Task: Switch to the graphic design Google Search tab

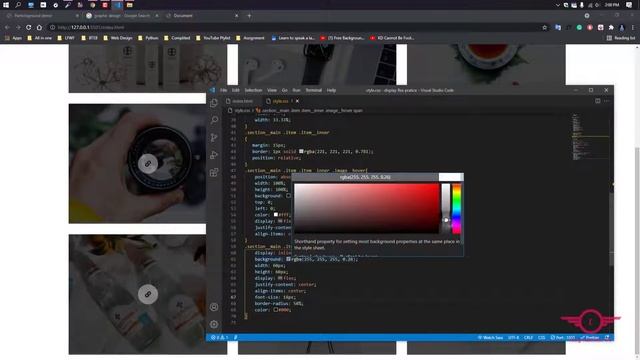Action: pos(122,16)
